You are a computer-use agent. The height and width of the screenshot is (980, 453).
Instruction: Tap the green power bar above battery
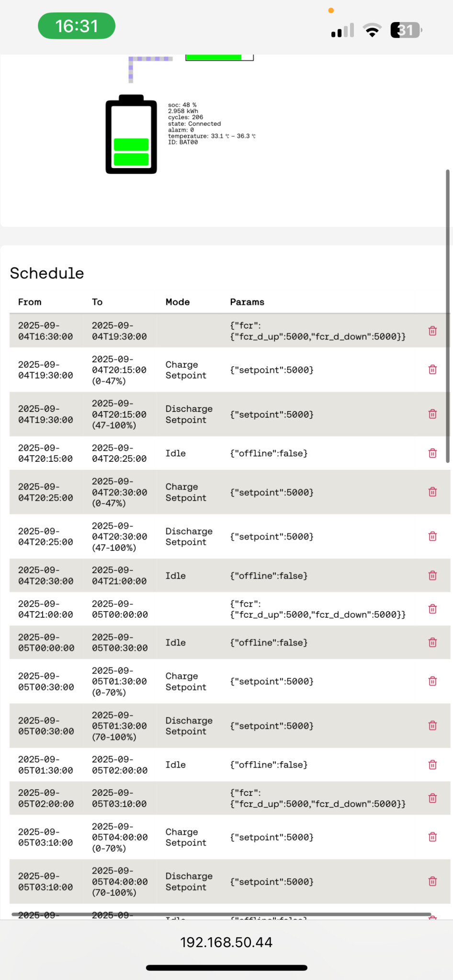(214, 57)
